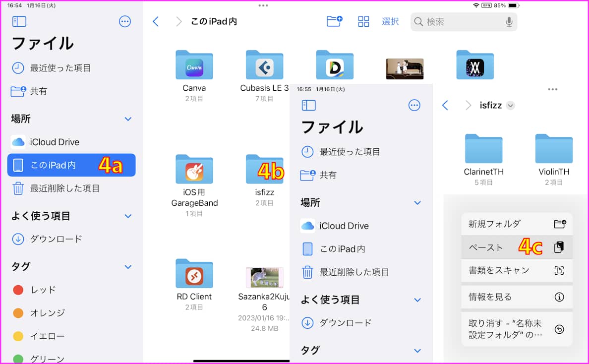
Task: Open the Cubasis LE 3 folder
Action: pos(264,65)
